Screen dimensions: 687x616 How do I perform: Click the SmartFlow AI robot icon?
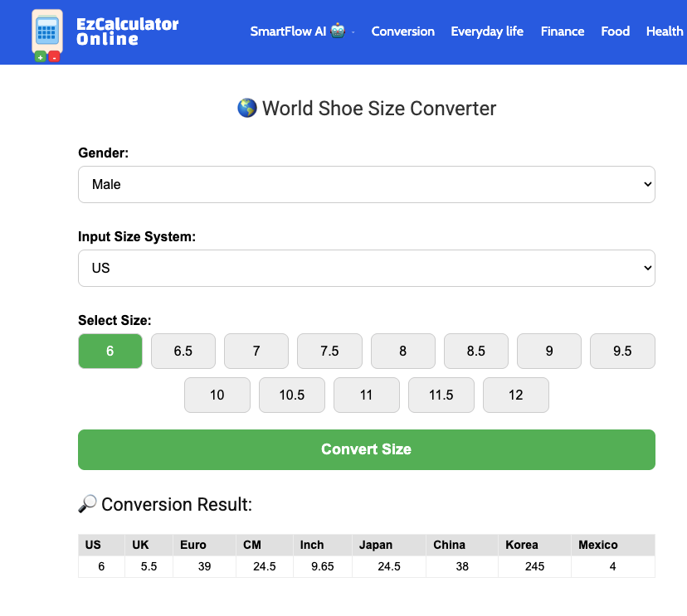(338, 31)
